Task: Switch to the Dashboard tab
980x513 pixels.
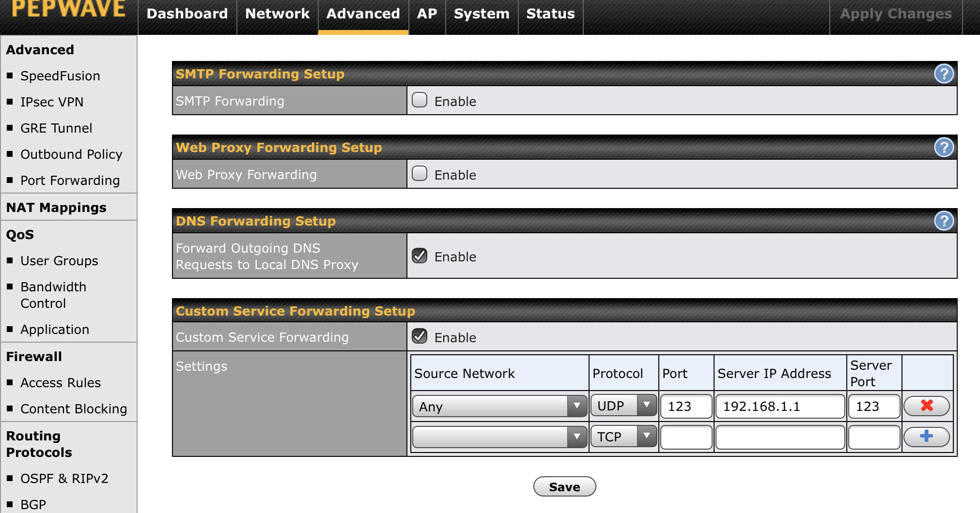Action: (x=187, y=14)
